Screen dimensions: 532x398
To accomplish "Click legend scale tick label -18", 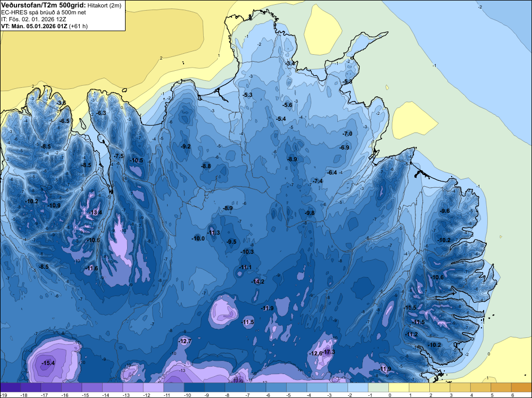I will (23, 395).
